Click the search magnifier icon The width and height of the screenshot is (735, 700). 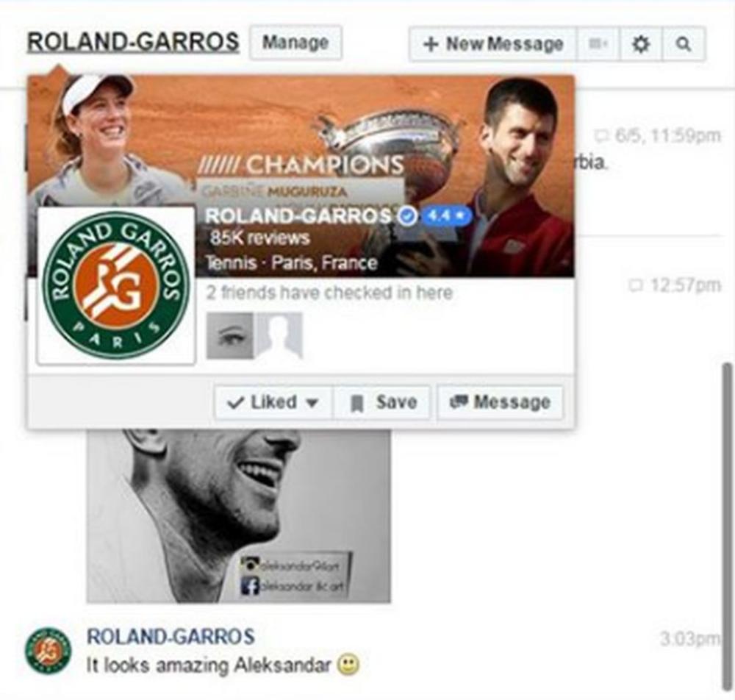click(684, 44)
